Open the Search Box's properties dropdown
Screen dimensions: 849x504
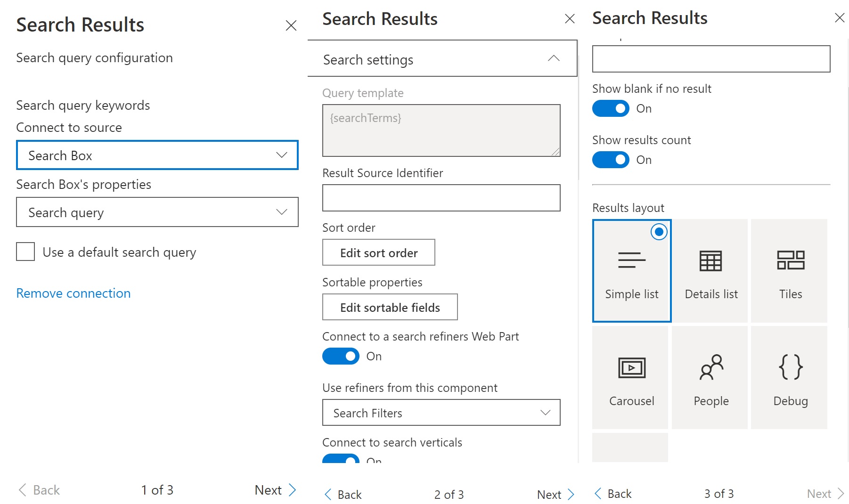(x=157, y=212)
